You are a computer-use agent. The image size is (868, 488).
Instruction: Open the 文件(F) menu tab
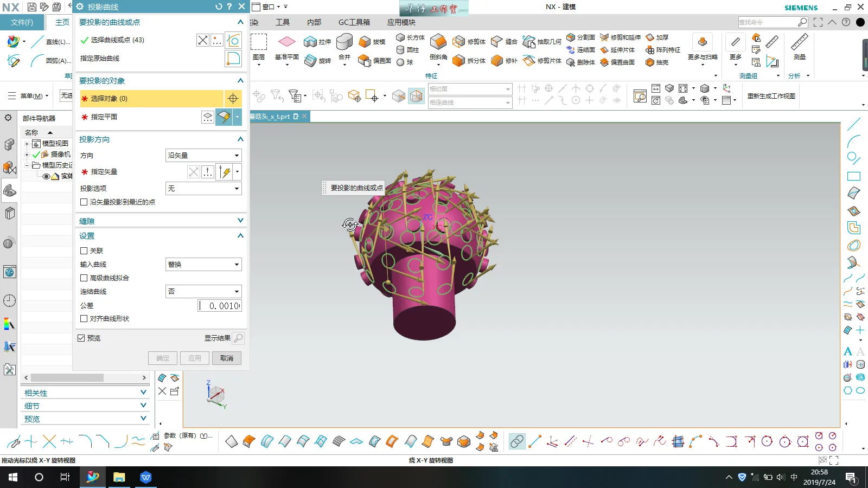click(x=22, y=22)
